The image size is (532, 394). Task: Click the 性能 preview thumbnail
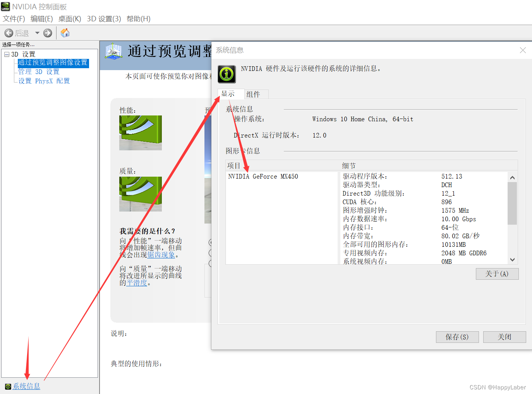pos(141,133)
